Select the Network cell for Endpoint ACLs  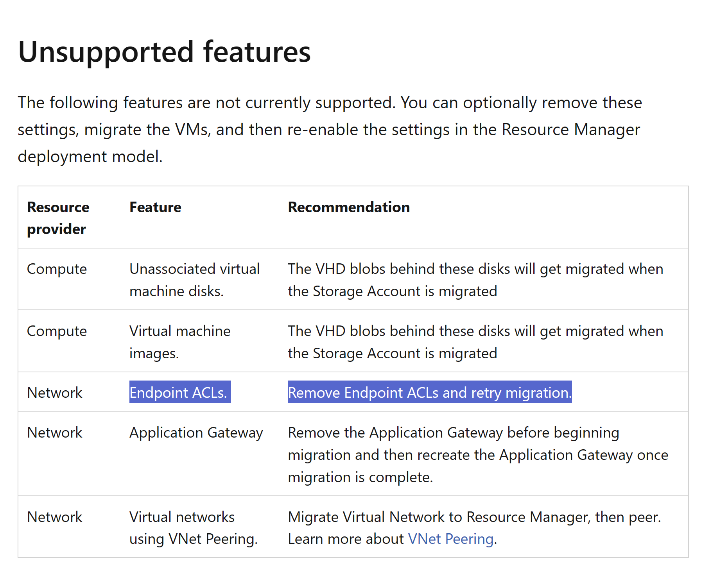coord(55,393)
